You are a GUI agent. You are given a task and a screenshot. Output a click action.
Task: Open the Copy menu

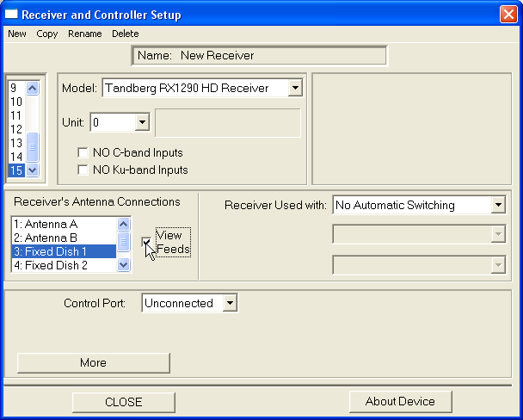pyautogui.click(x=47, y=34)
